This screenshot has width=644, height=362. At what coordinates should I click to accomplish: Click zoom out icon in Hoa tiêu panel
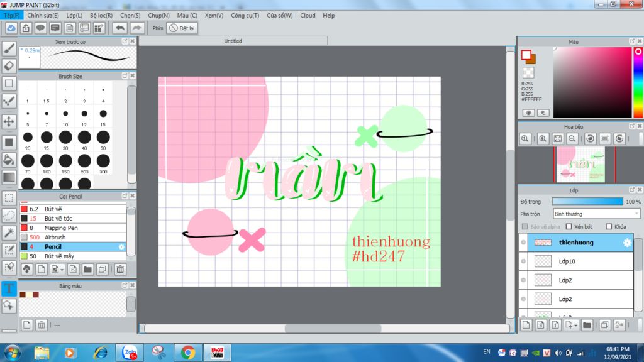coord(572,139)
